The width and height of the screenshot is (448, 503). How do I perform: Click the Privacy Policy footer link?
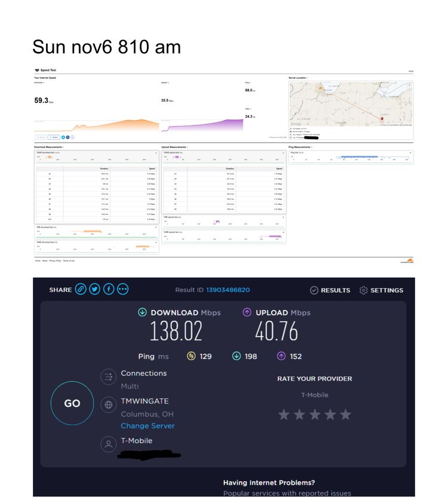click(x=55, y=261)
